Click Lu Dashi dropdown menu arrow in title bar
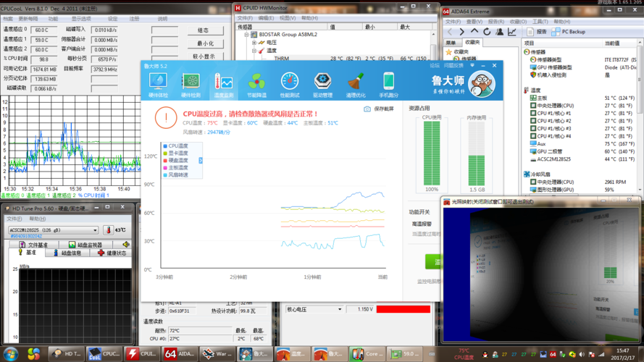 click(x=472, y=65)
